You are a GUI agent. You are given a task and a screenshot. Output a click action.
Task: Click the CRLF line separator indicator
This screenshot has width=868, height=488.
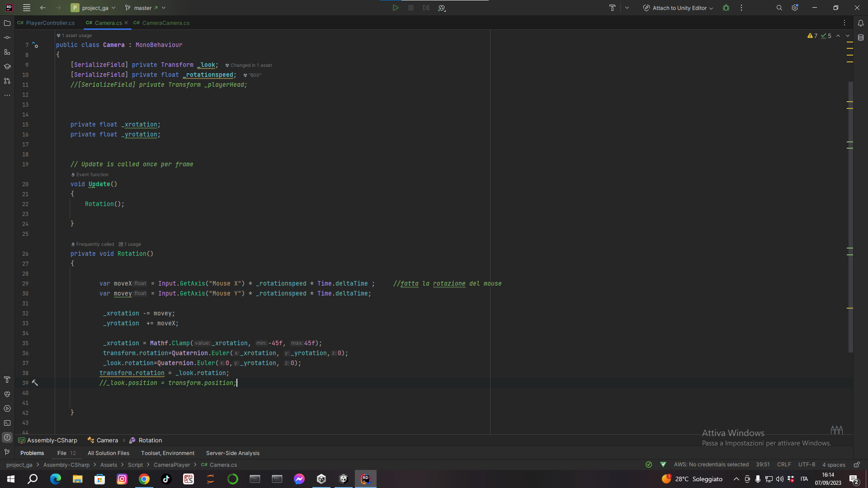click(783, 465)
